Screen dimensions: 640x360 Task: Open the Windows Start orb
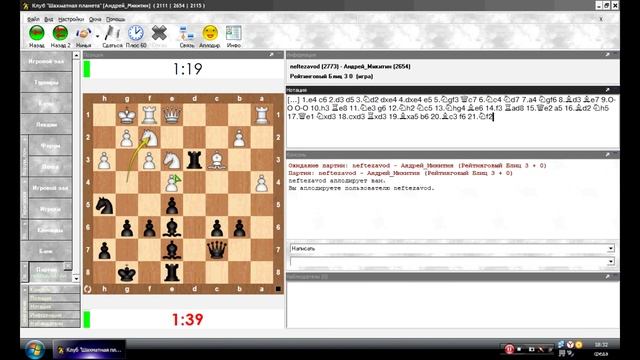coord(35,349)
